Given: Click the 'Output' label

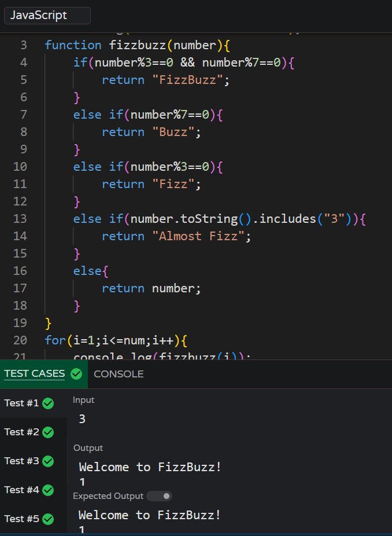Looking at the screenshot, I should pyautogui.click(x=88, y=448).
